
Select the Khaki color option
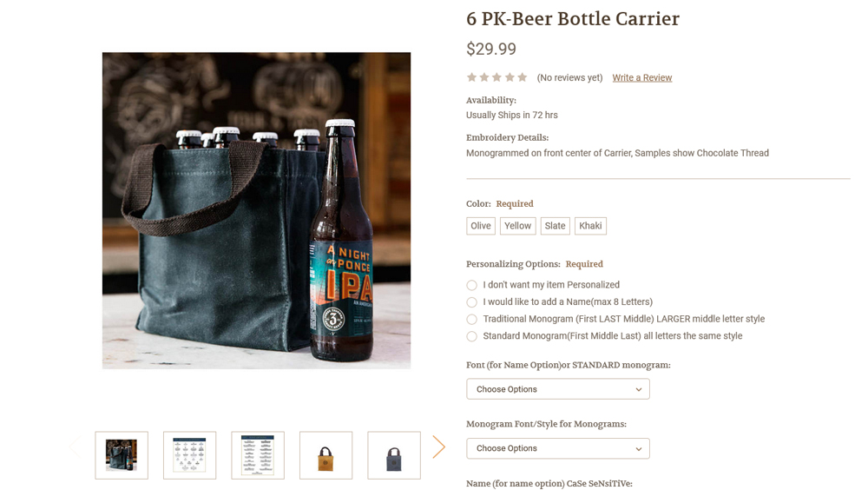click(x=590, y=226)
